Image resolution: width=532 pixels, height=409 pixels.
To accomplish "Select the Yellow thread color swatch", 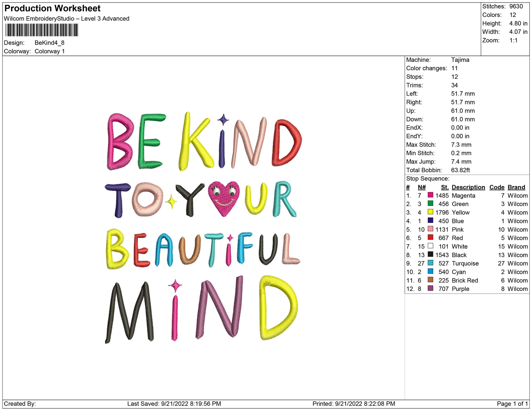I will point(430,212).
